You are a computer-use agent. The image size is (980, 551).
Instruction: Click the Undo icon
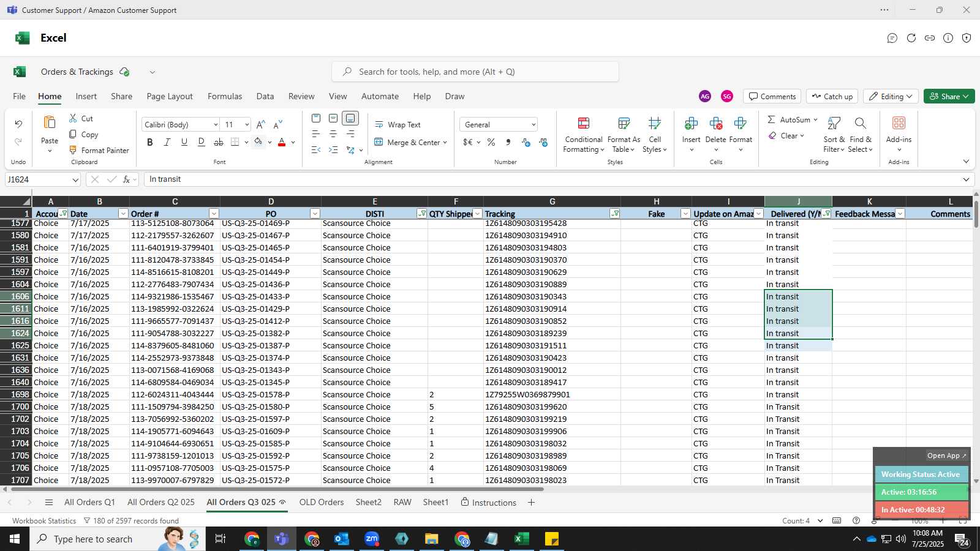(x=18, y=124)
